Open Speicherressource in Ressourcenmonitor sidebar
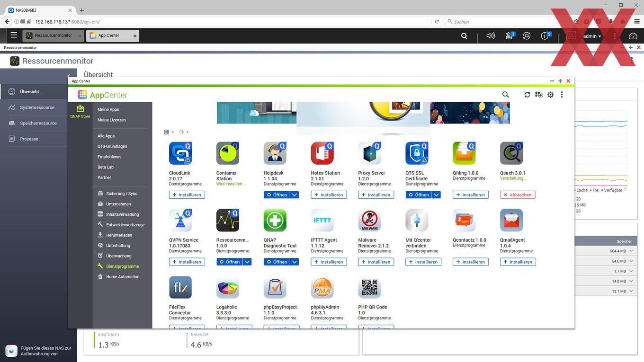Screen dimensions: 644x362 point(38,123)
